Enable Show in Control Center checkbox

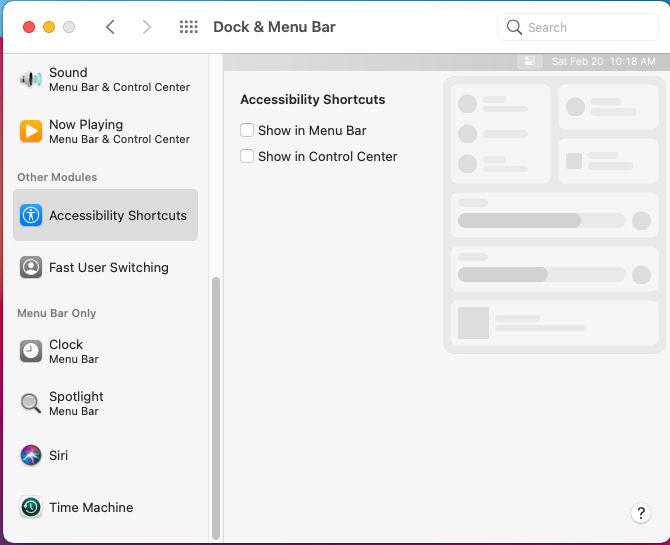tap(247, 156)
